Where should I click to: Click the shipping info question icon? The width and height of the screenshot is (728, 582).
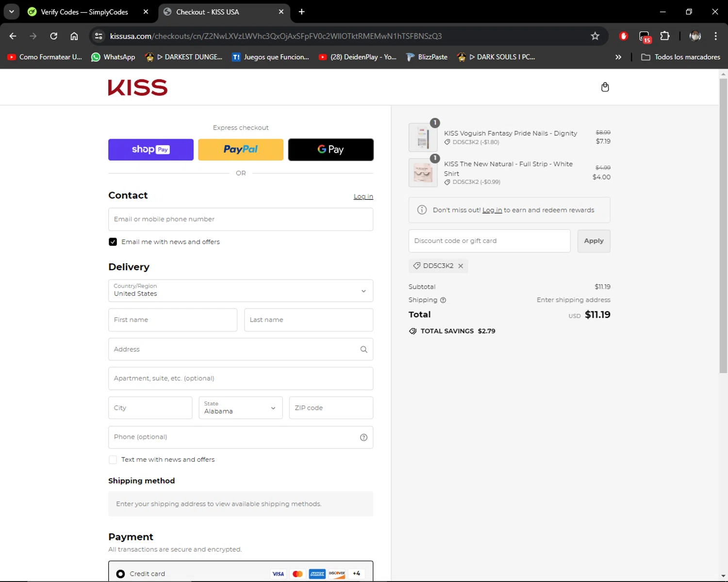(x=443, y=300)
